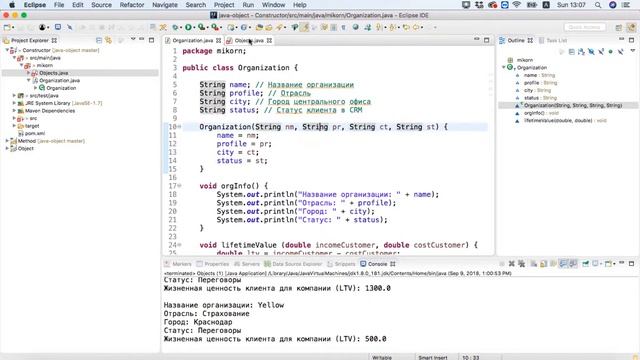
Task: Expand the Method project node
Action: (7, 141)
